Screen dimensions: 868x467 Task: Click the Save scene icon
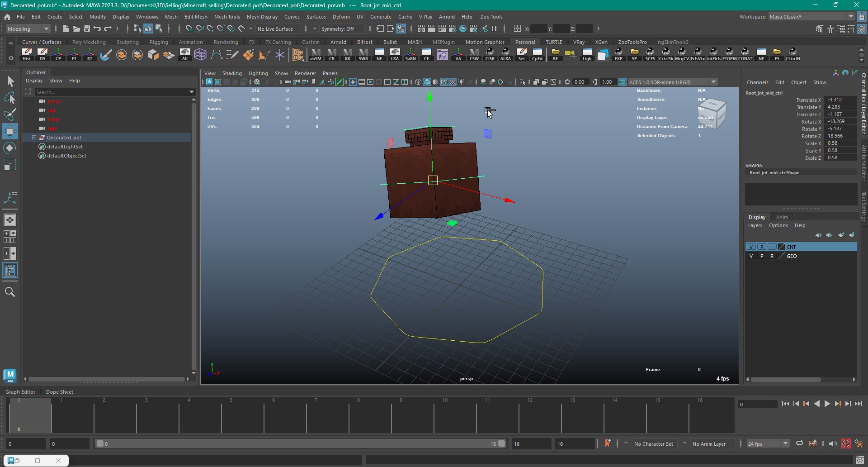coord(87,29)
